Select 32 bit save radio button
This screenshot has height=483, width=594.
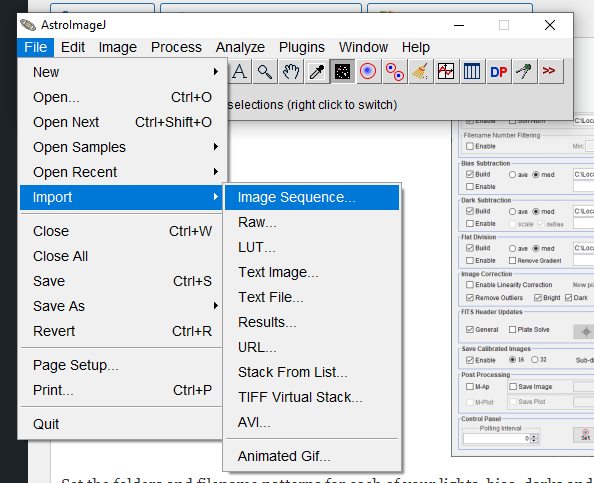coord(535,360)
